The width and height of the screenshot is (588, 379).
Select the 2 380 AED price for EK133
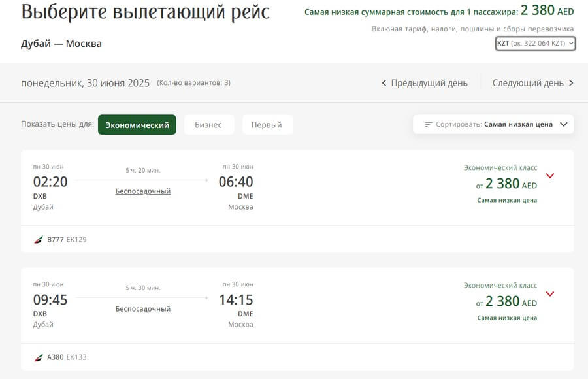[506, 301]
